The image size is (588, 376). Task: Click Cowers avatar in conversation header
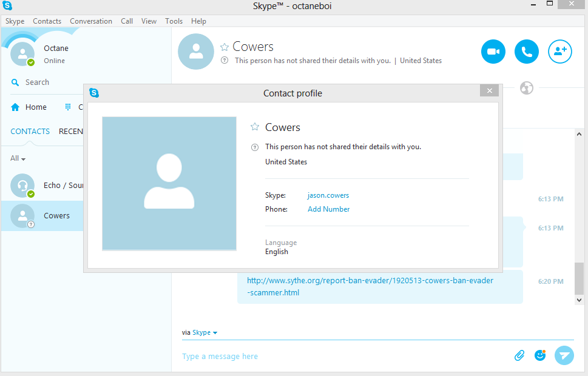196,52
